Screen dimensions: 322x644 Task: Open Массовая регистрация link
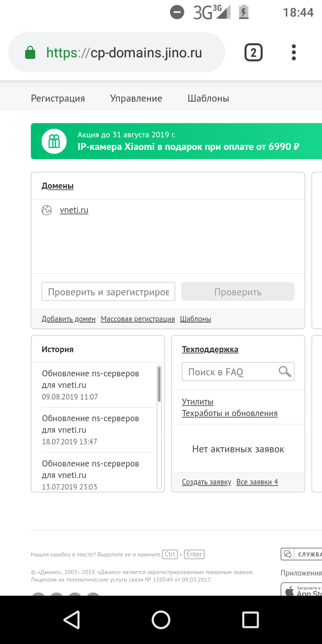(138, 319)
